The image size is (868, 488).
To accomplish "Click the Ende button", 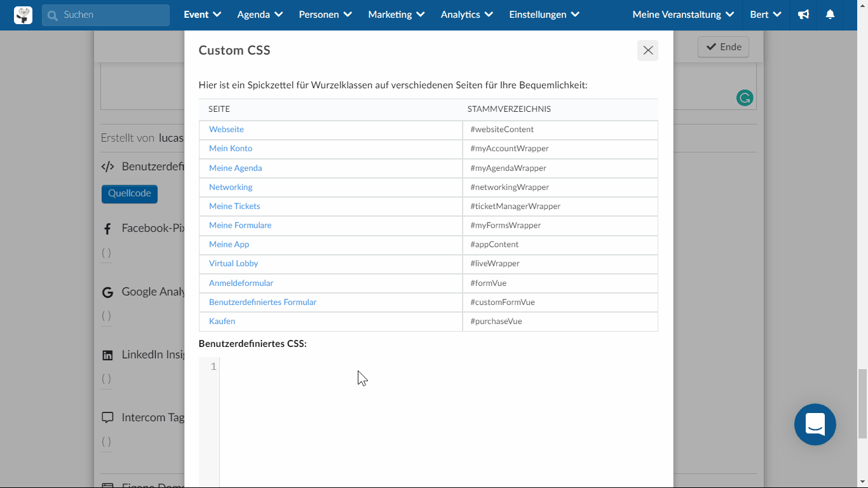I will (x=723, y=47).
